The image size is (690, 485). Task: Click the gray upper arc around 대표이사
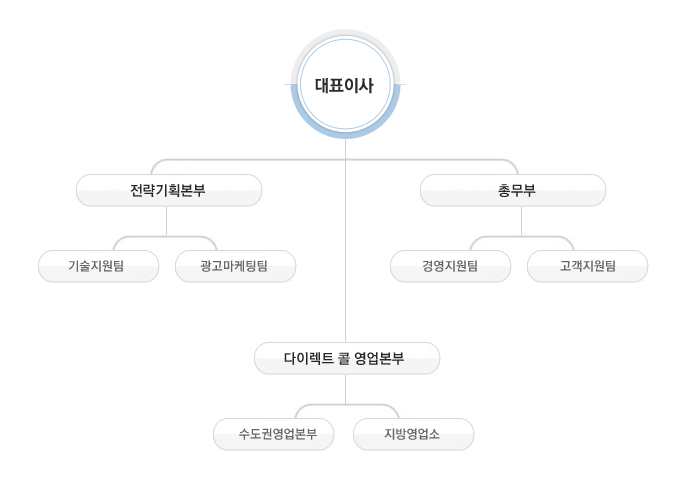coord(345,35)
